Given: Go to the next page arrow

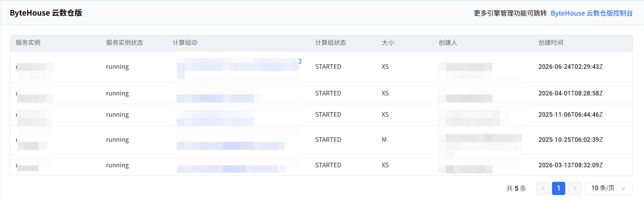Looking at the screenshot, I should pyautogui.click(x=575, y=188).
